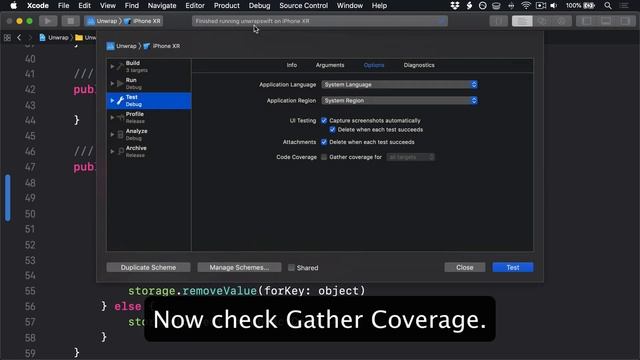Open Notification Center icon
The height and width of the screenshot is (360, 640).
point(624,5)
